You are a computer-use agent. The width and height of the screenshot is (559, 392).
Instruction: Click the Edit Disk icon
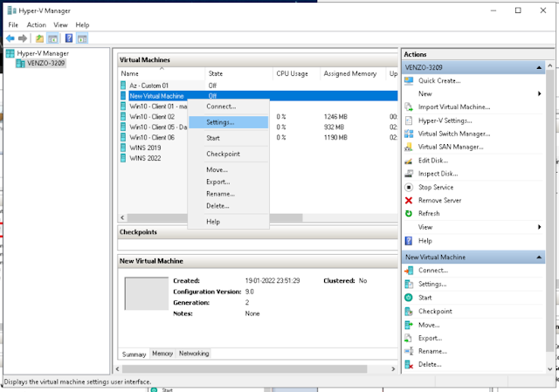click(x=409, y=161)
